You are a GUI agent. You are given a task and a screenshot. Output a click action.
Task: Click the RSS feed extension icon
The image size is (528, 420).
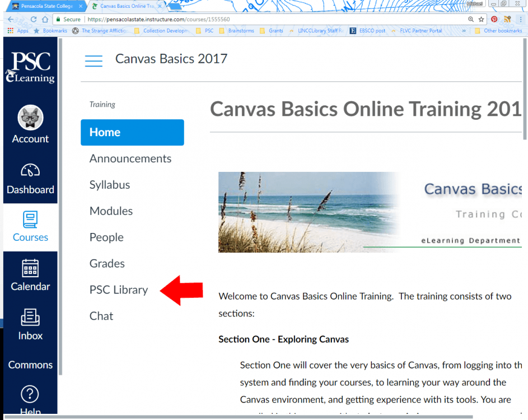507,19
